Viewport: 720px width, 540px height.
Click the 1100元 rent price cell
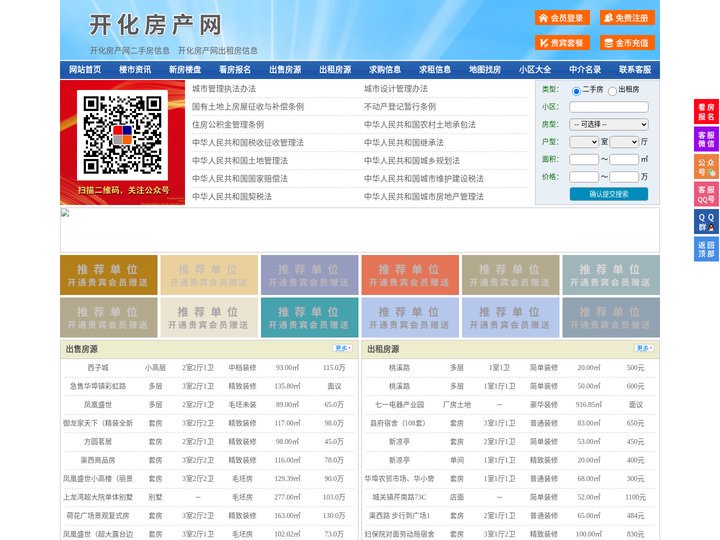tap(636, 497)
